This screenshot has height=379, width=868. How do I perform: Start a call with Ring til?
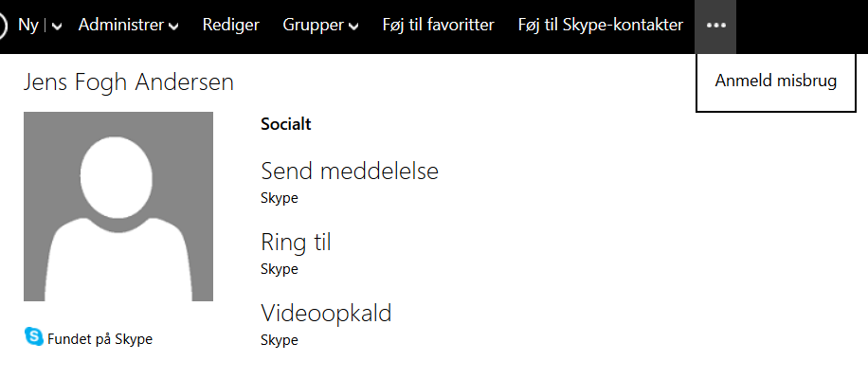click(x=296, y=243)
